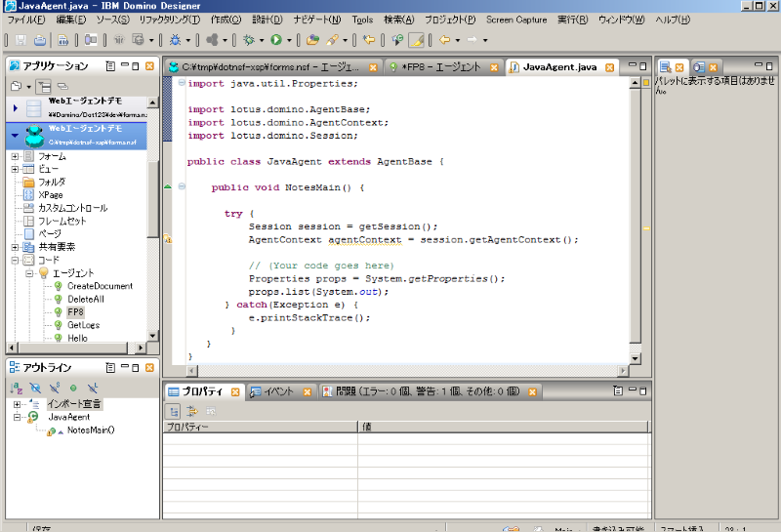Open the Applications panel view menu icon
Image resolution: width=781 pixels, height=532 pixels.
110,66
